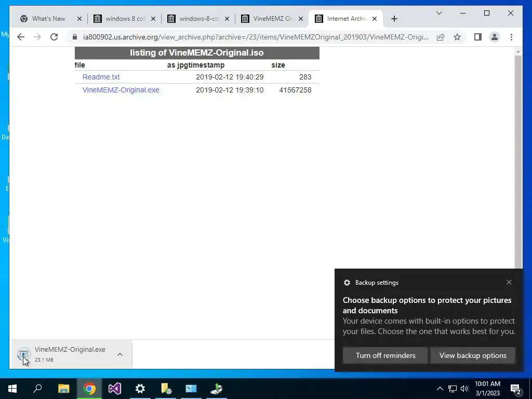Open the folder with clock taskbar icon

point(166,389)
